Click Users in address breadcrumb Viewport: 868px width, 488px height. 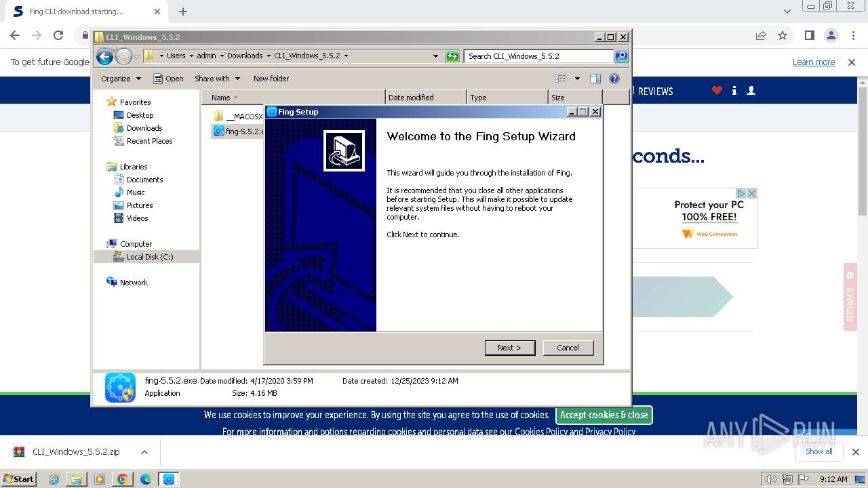pyautogui.click(x=176, y=56)
